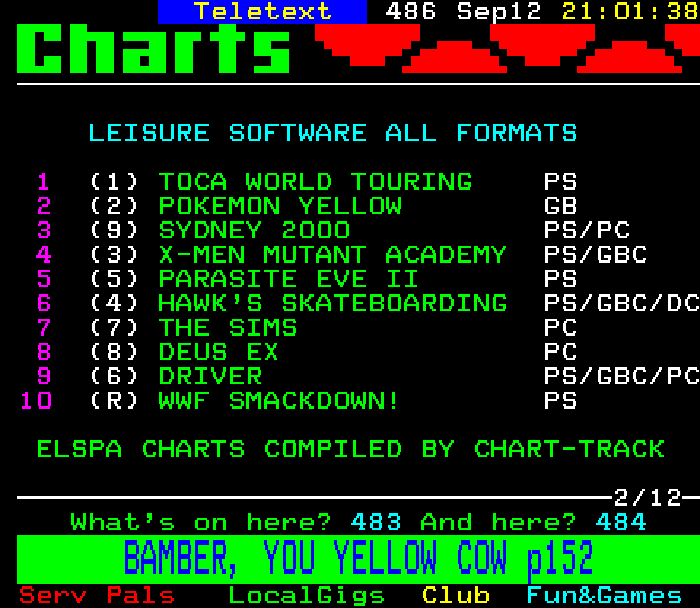Open the cyan Fun&Games fastext link

click(x=604, y=595)
